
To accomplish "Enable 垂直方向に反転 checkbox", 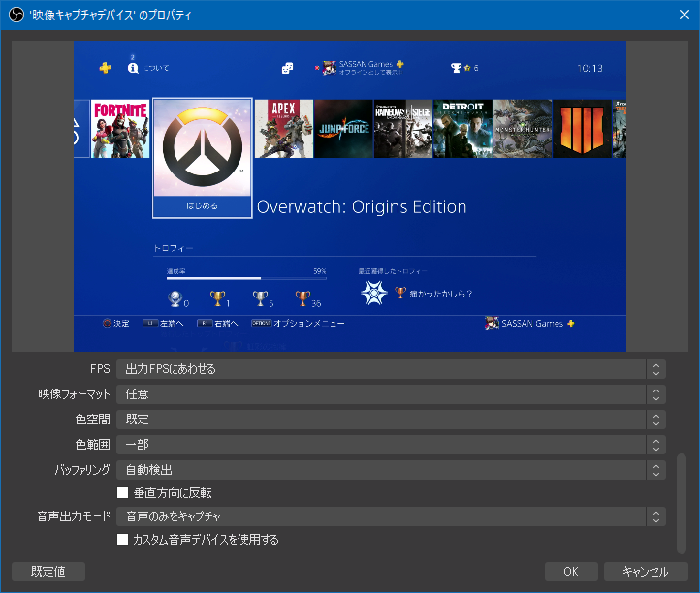I will [122, 492].
